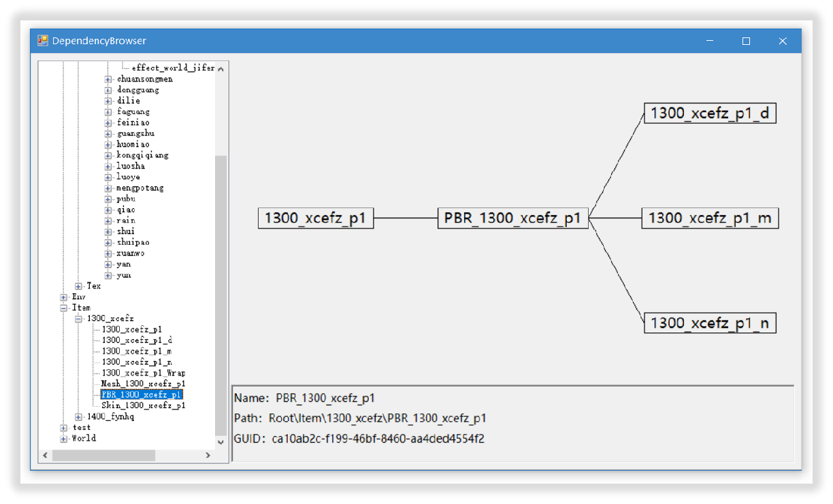Click the 1300_xcefz_p1_d dependency node
Image resolution: width=833 pixels, height=504 pixels.
pyautogui.click(x=710, y=114)
